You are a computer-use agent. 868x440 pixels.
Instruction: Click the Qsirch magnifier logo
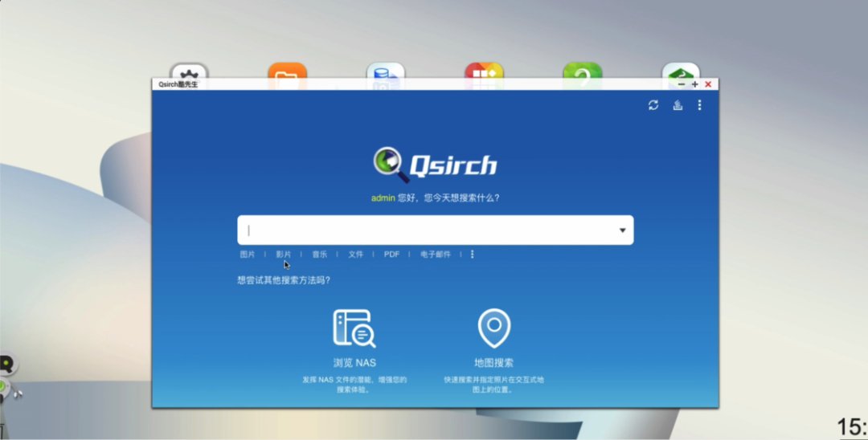coord(391,164)
